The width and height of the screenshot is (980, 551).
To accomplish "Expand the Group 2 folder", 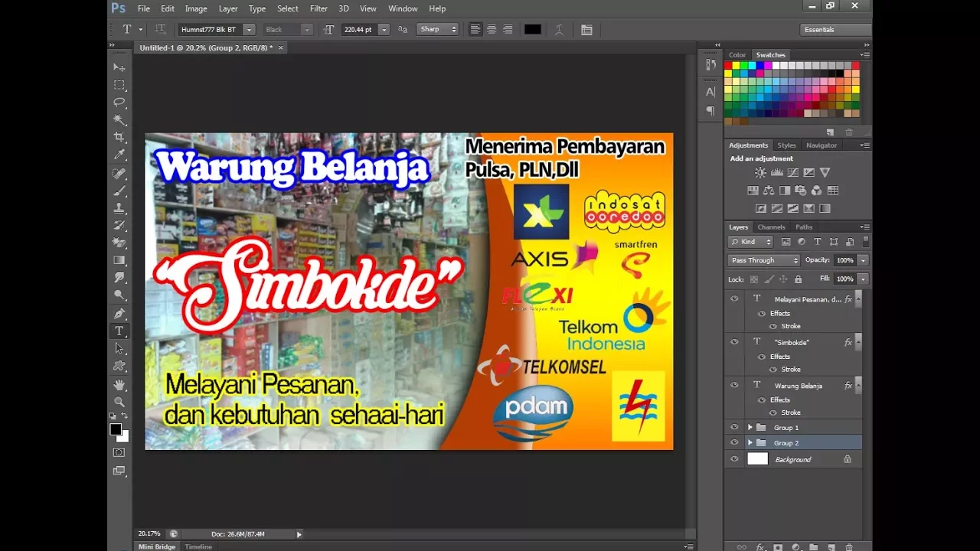I will [750, 442].
